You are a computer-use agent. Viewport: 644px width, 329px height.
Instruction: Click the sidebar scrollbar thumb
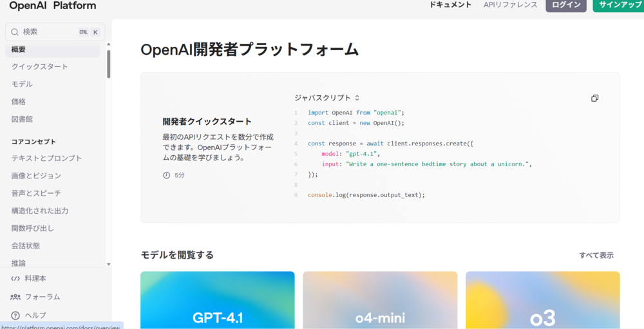pos(108,64)
